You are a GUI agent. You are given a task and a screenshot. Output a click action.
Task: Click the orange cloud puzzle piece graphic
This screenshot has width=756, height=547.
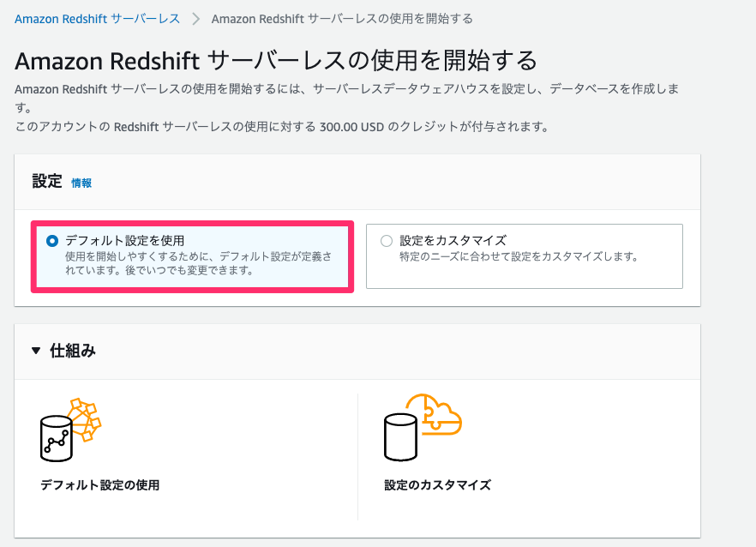coord(434,414)
